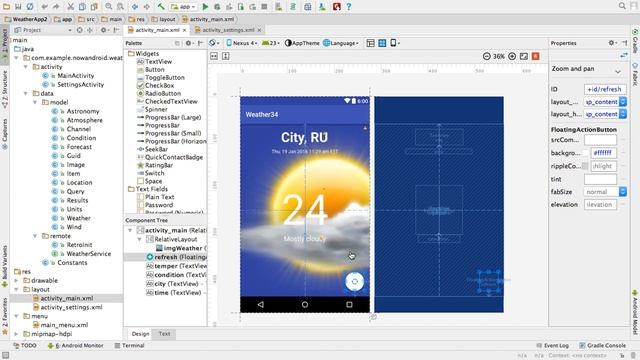
Task: Open the Nexus 4 device dropdown
Action: pyautogui.click(x=242, y=43)
